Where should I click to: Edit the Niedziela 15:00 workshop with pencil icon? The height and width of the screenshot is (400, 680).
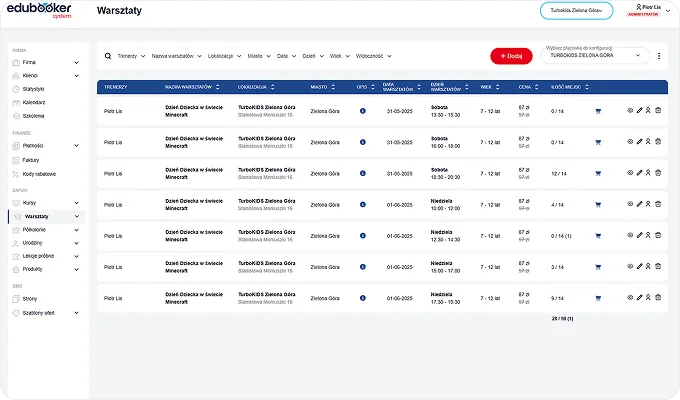[639, 266]
